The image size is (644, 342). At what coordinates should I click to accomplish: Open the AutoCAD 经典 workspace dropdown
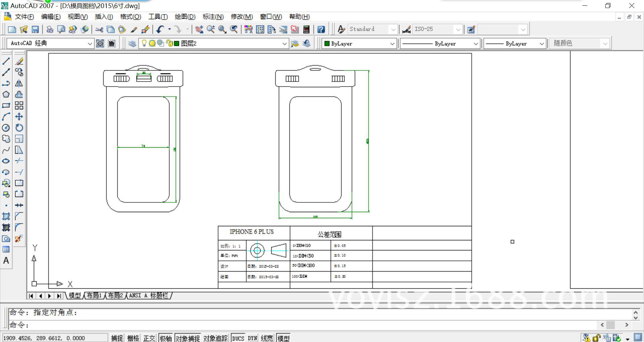pyautogui.click(x=90, y=43)
